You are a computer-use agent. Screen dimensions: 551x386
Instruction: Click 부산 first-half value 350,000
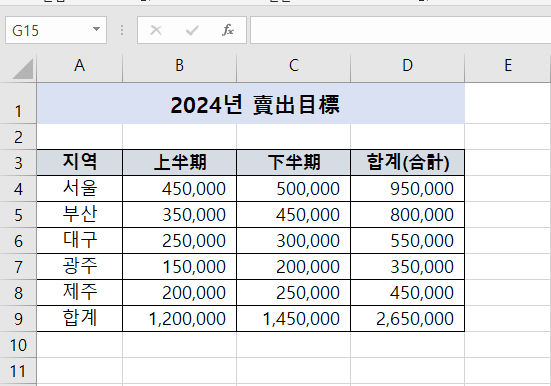click(x=180, y=214)
